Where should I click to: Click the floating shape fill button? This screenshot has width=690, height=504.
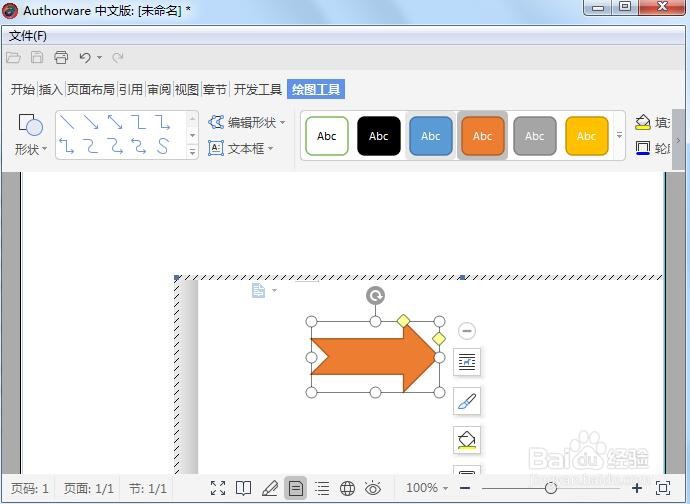tap(466, 440)
